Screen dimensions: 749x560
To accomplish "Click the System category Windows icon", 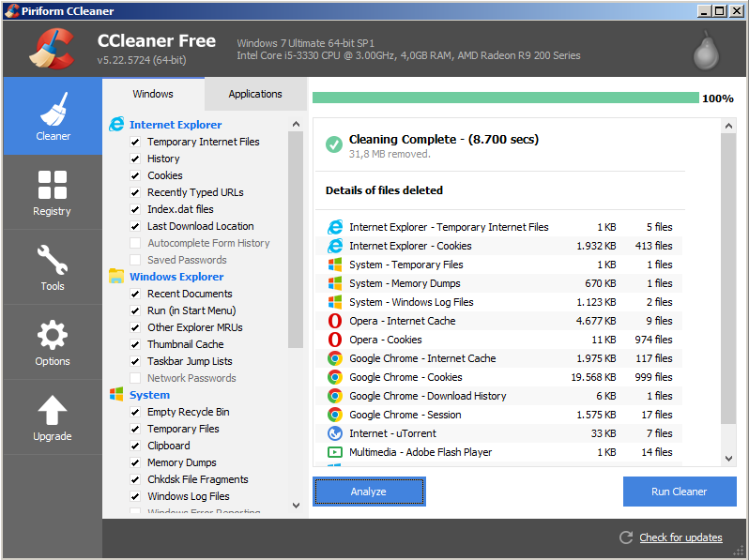I will [116, 394].
